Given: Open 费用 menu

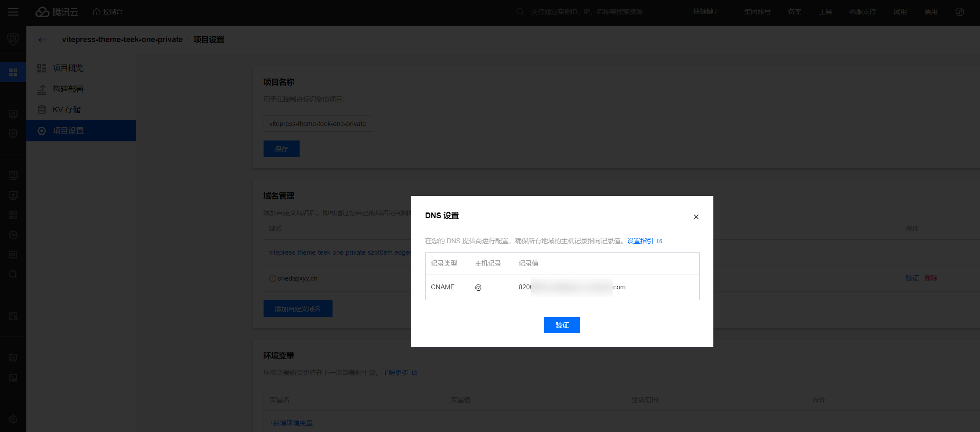Looking at the screenshot, I should coord(930,12).
